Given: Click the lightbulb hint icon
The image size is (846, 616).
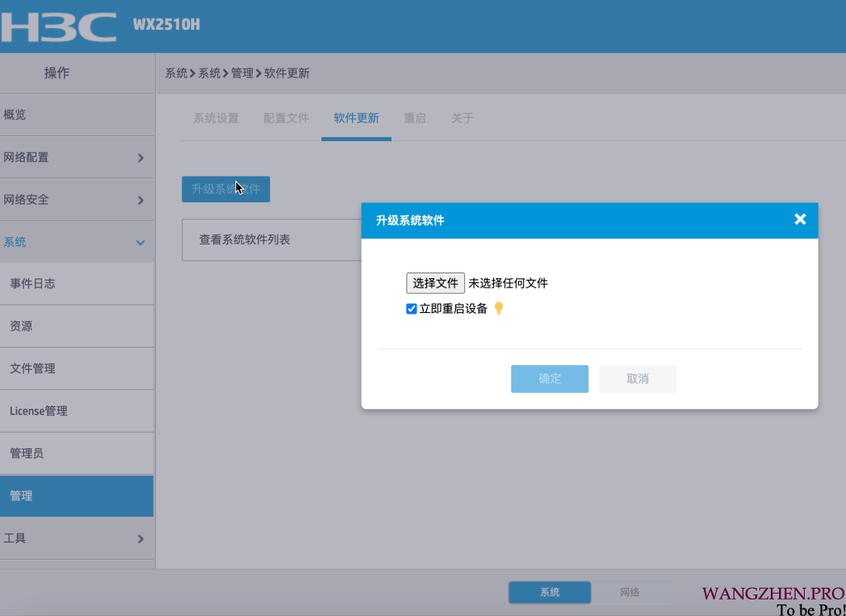Looking at the screenshot, I should (x=498, y=309).
